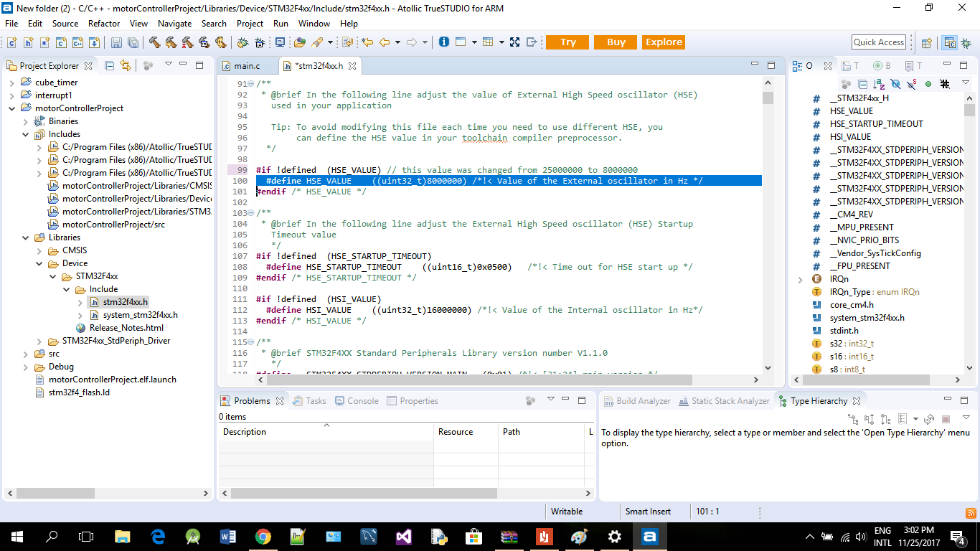Collapse all in Project Explorer
980x551 pixels.
click(x=110, y=65)
